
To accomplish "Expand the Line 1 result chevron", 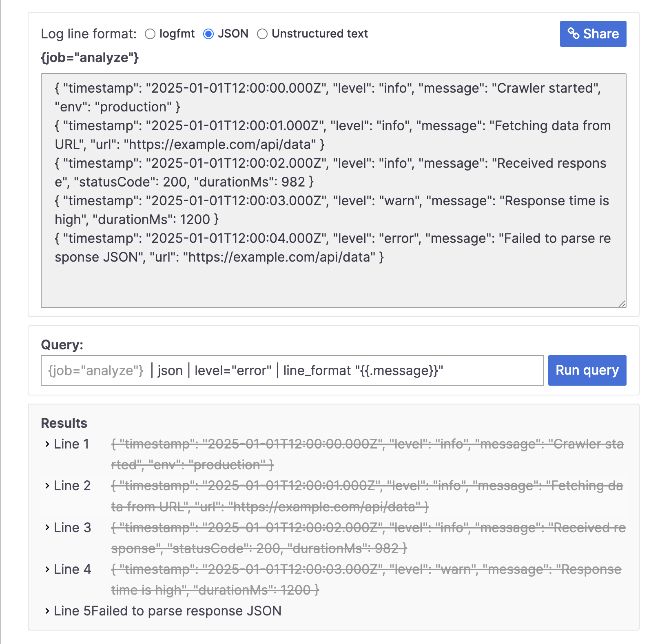I will 47,444.
